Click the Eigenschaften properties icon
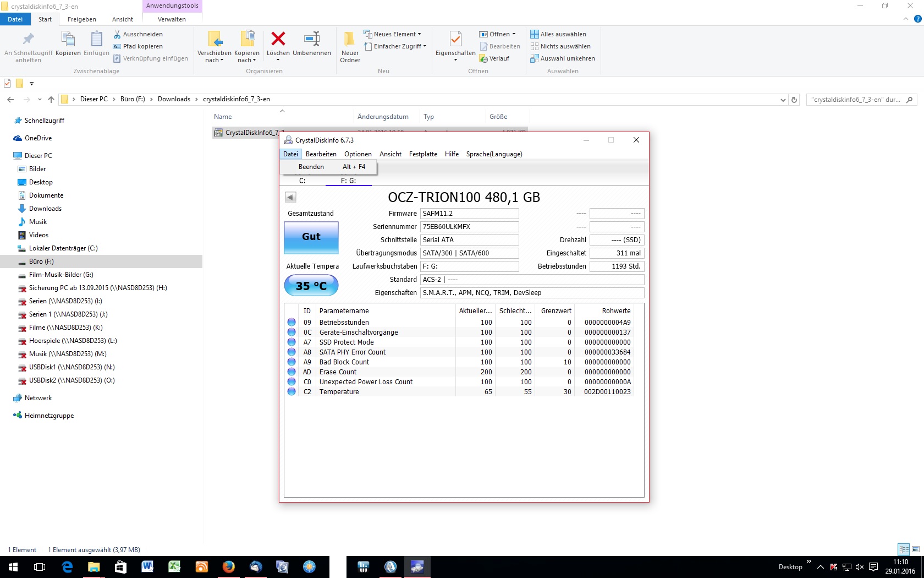 [x=455, y=39]
